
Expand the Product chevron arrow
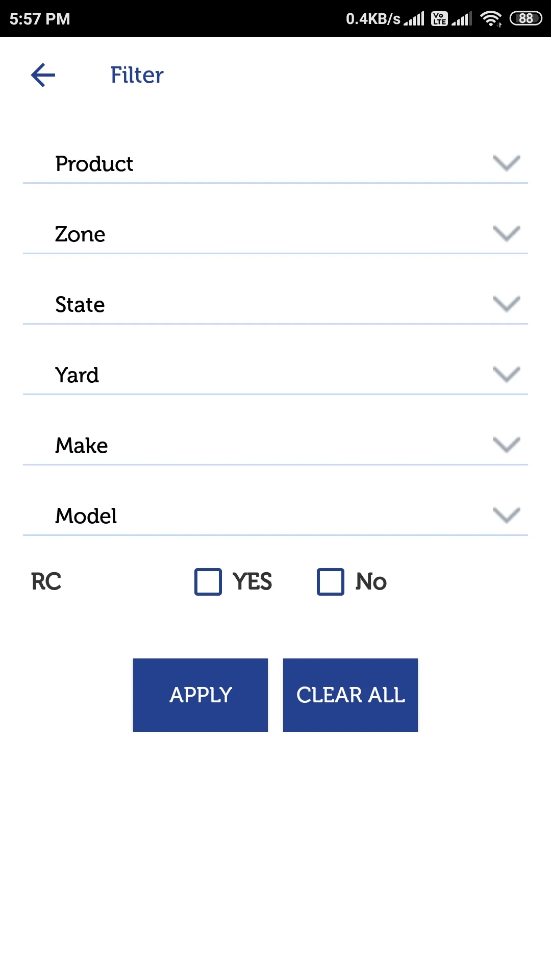507,163
